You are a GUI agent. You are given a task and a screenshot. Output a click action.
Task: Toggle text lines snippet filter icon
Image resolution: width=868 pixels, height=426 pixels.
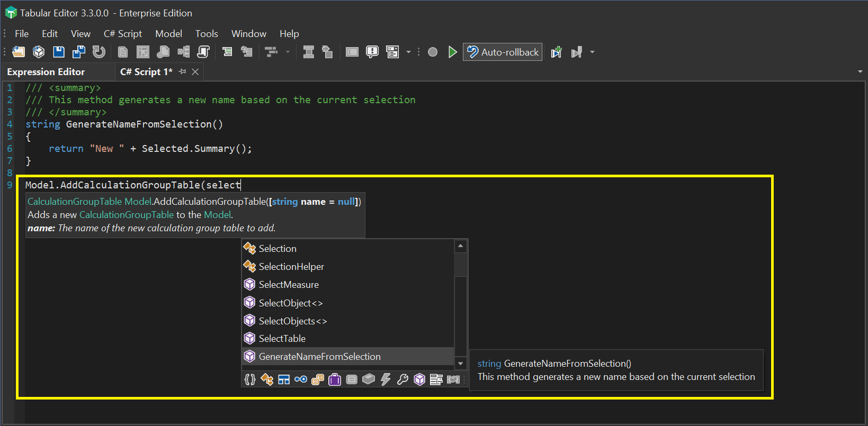point(436,379)
